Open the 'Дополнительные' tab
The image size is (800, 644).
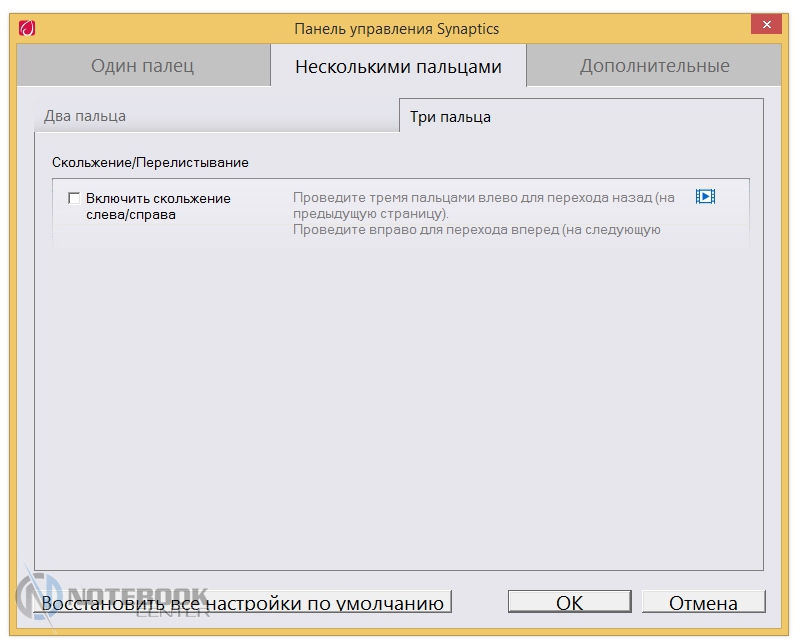[654, 65]
